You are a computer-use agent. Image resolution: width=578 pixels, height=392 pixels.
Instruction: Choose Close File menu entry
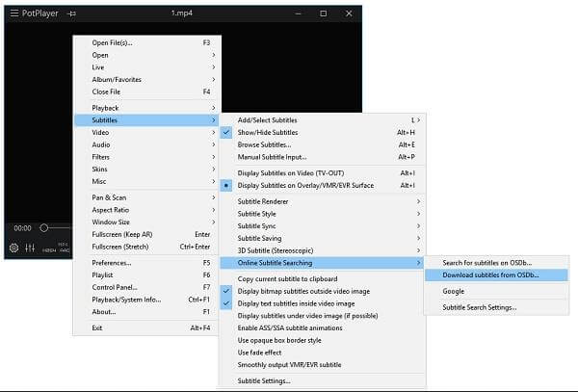click(147, 91)
